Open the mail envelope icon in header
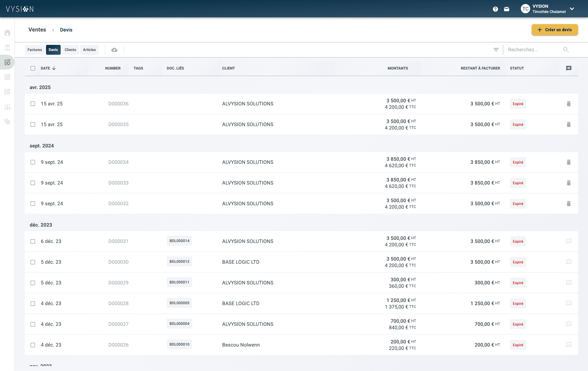This screenshot has height=371, width=588. (507, 9)
